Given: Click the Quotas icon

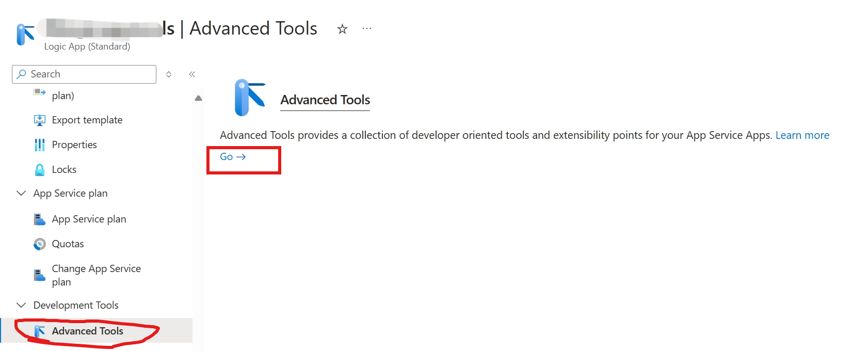Looking at the screenshot, I should point(39,244).
